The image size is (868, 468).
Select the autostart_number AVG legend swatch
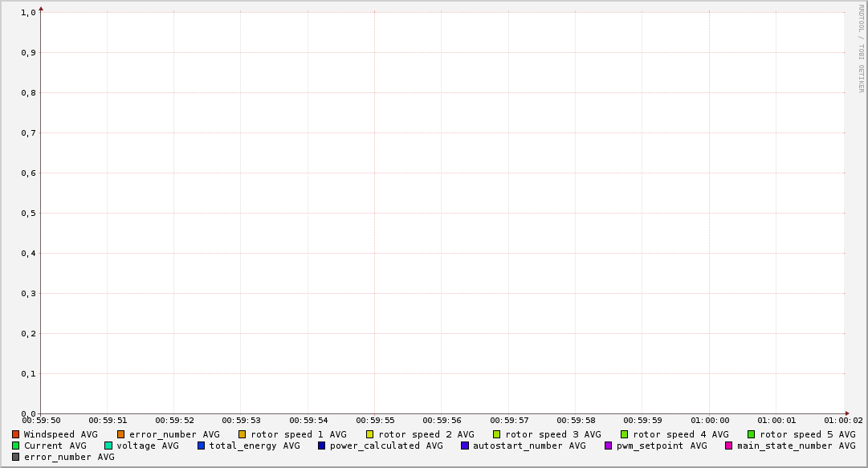point(465,446)
